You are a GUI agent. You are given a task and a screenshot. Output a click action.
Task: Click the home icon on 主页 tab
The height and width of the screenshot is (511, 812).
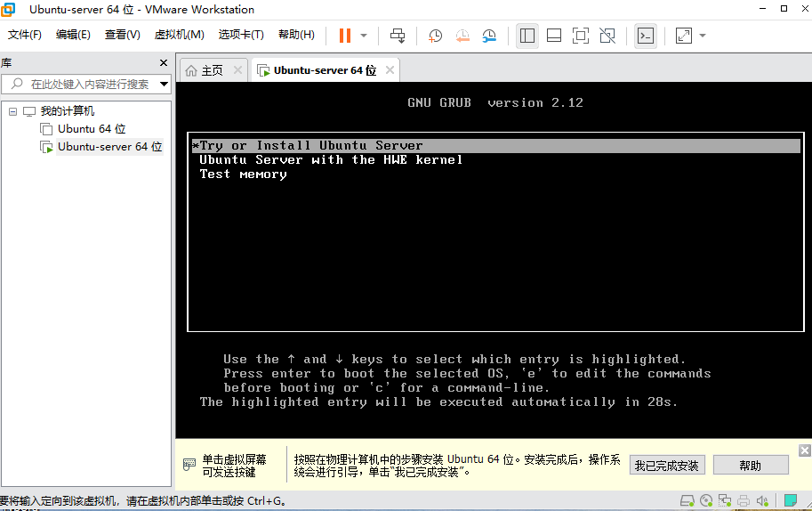tap(191, 70)
